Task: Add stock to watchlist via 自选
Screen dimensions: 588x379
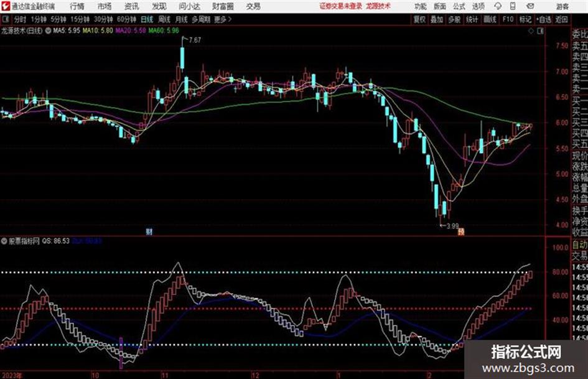Action: pyautogui.click(x=544, y=19)
